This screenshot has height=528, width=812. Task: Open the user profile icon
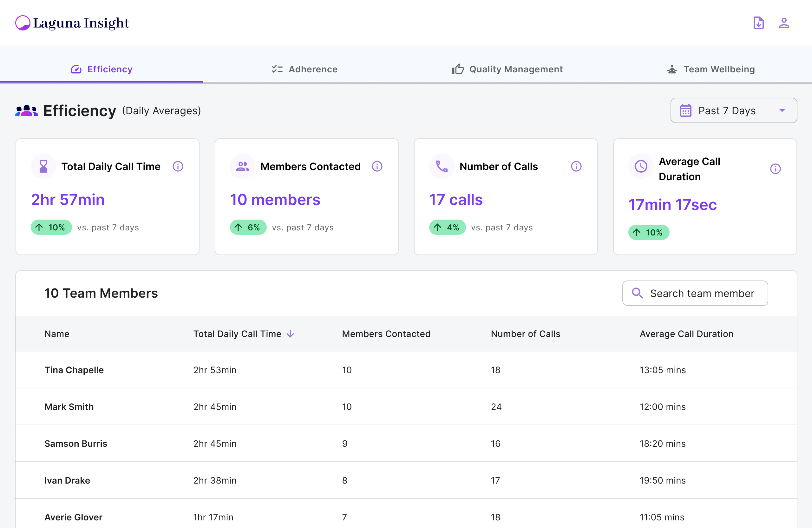[784, 23]
